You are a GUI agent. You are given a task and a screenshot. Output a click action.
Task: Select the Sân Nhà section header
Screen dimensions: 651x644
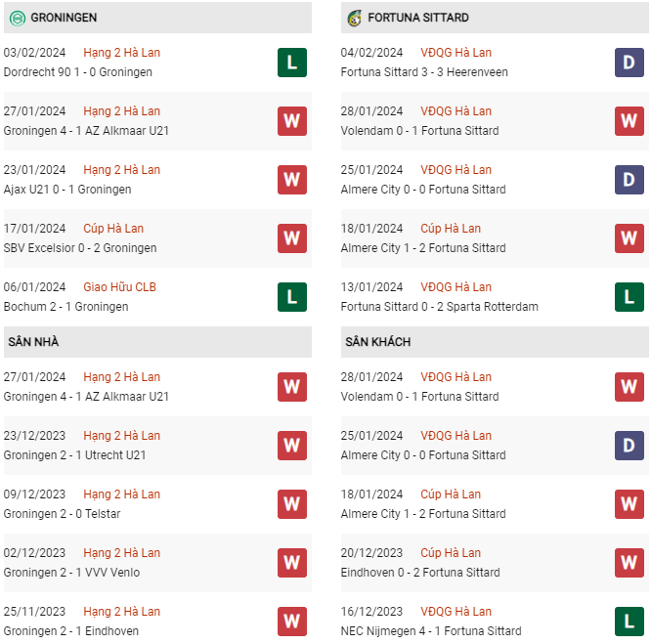33,342
